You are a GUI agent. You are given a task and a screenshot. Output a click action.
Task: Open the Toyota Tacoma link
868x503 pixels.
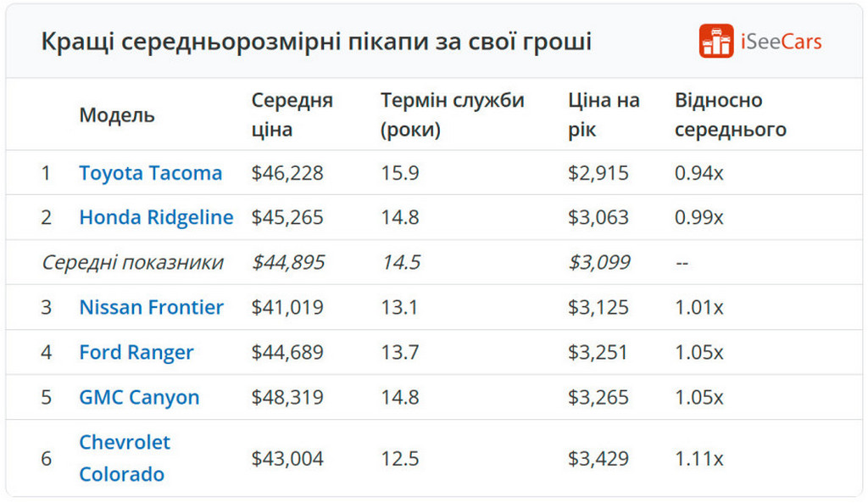(151, 173)
